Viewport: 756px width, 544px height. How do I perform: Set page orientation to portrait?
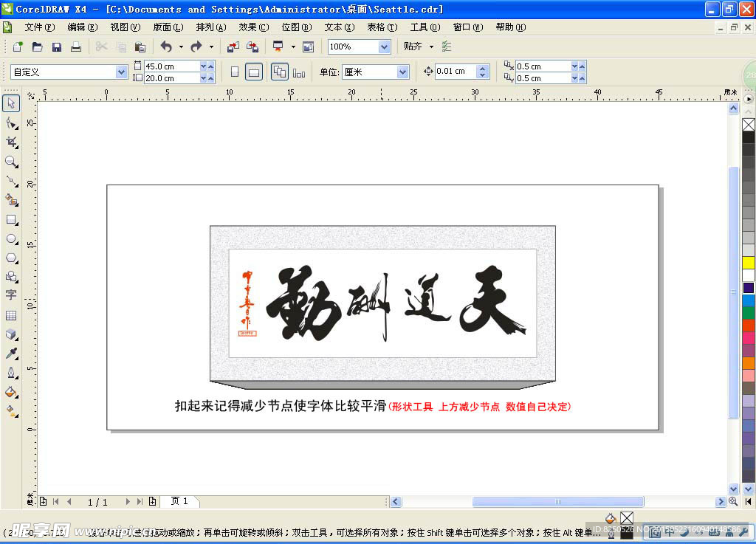pos(235,72)
